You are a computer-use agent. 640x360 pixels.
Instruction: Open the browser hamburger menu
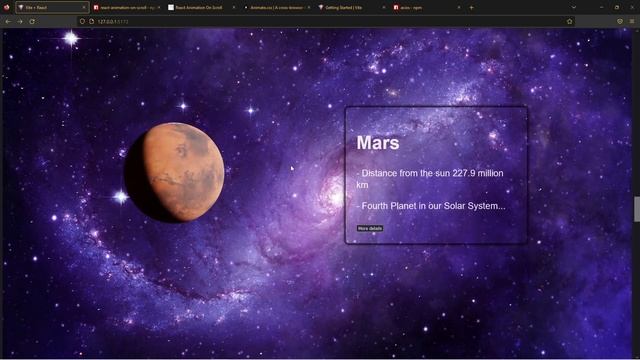632,21
